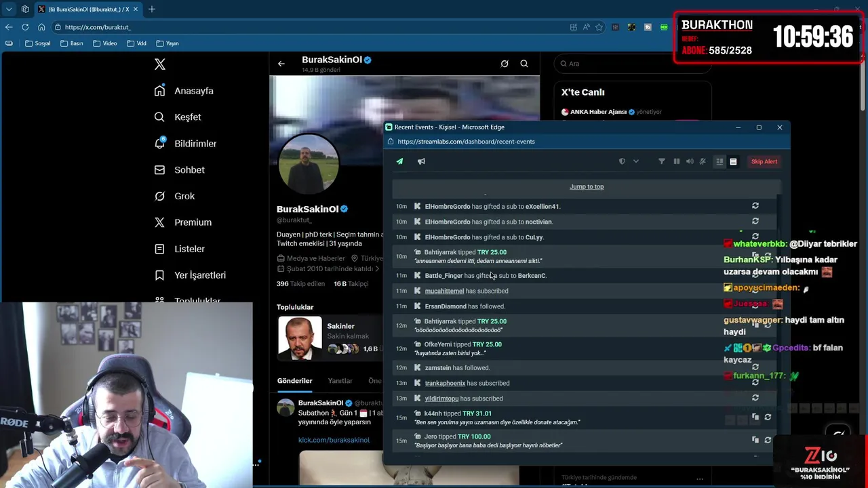Click the megaphone icon in Streamlabs
Image resolution: width=868 pixels, height=488 pixels.
(421, 161)
